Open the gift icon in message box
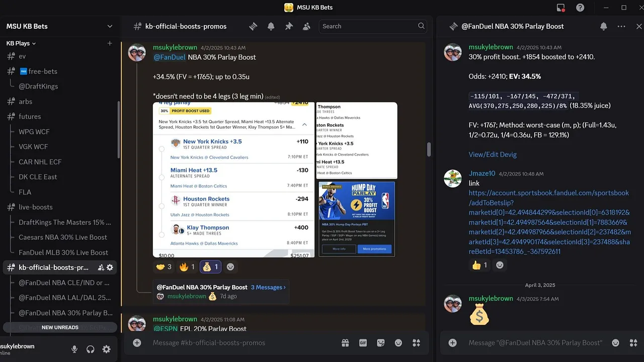644x362 pixels. 345,343
